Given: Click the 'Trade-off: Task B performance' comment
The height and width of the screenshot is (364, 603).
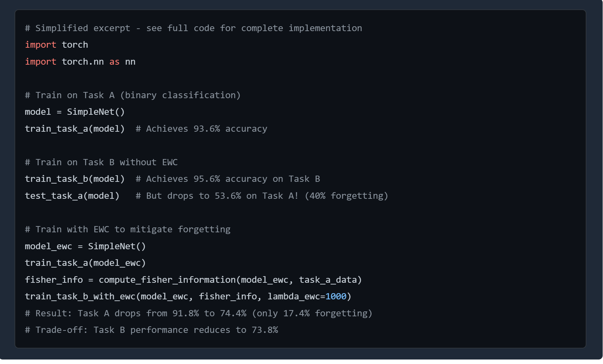Looking at the screenshot, I should [151, 330].
